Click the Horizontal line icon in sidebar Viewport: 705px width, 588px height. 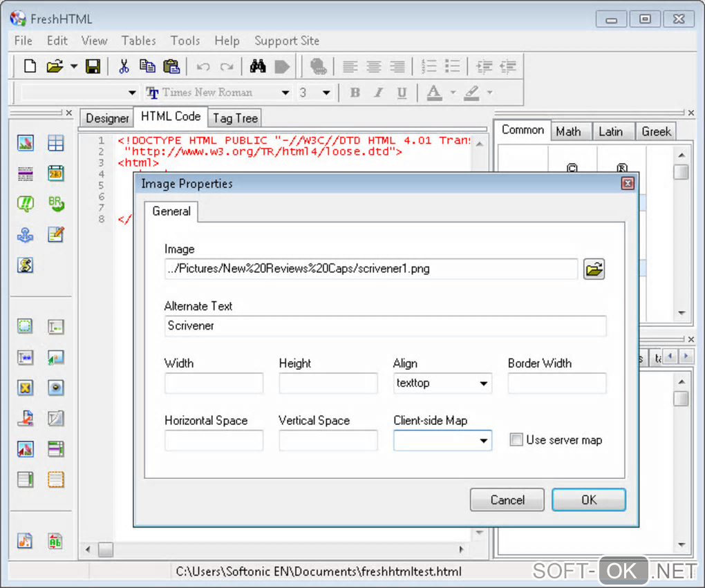[25, 173]
